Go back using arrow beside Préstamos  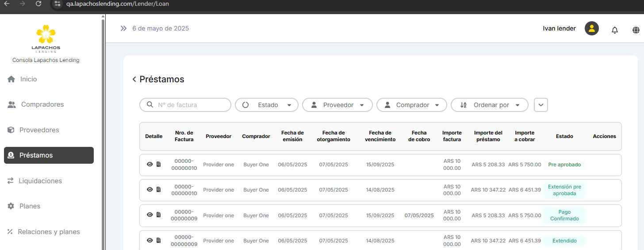tap(134, 80)
